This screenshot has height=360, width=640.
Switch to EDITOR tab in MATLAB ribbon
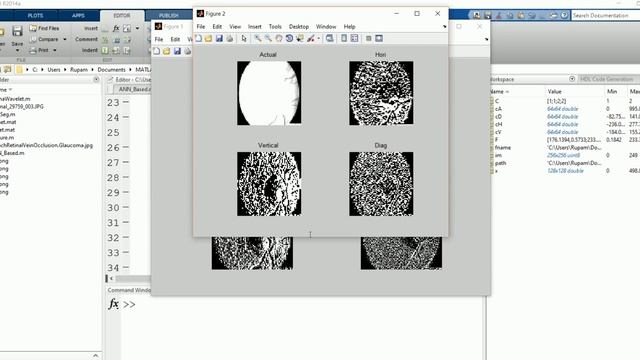point(122,16)
